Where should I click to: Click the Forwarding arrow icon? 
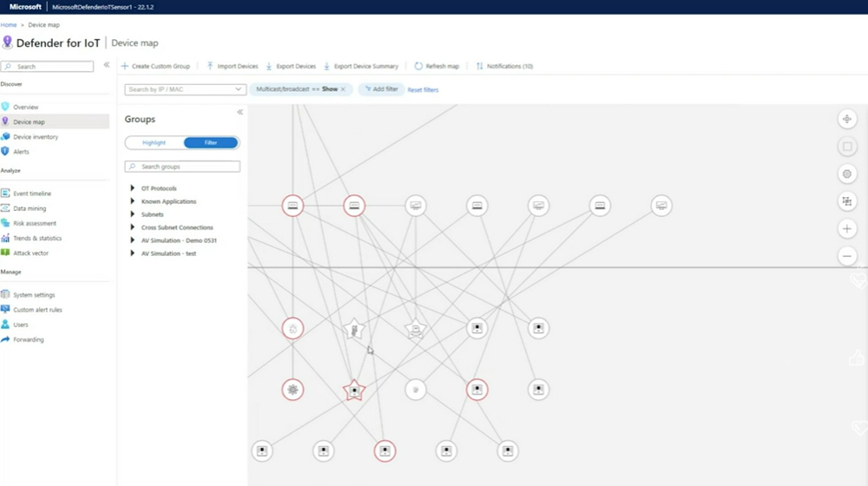(5, 339)
